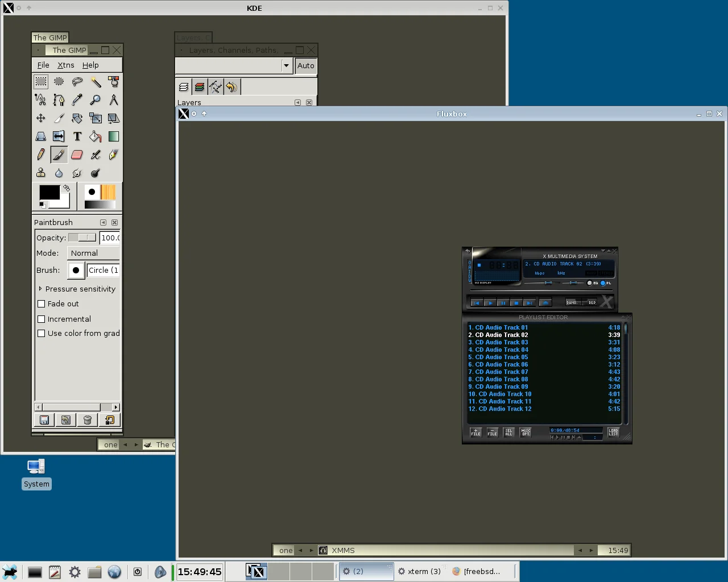728x582 pixels.
Task: Select the Flip tool
Action: (x=59, y=136)
